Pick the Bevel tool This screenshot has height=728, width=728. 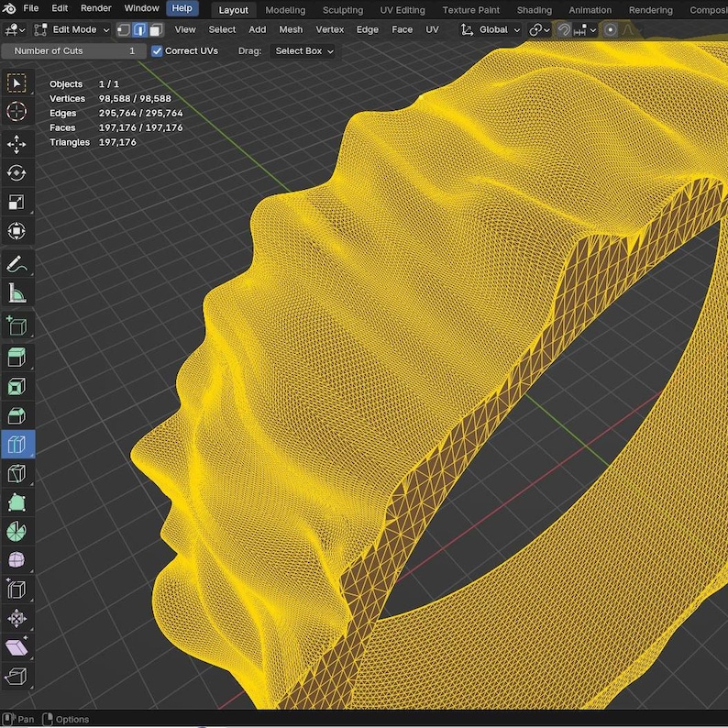tap(17, 415)
